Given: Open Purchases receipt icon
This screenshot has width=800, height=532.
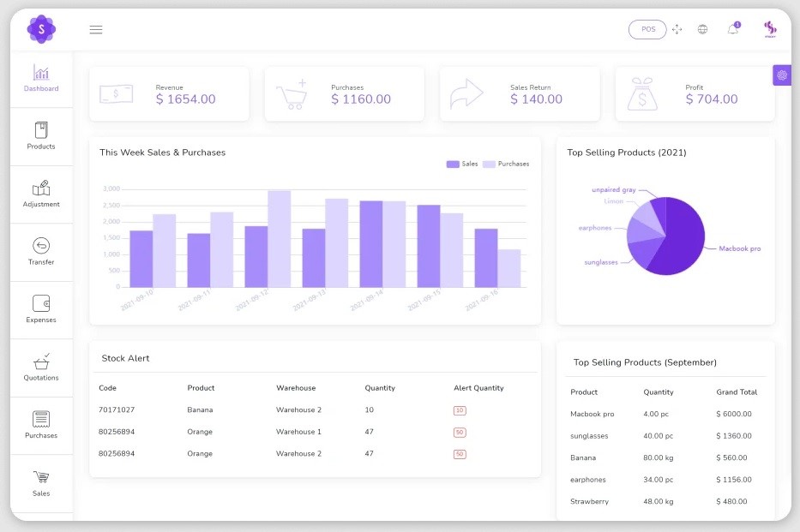Looking at the screenshot, I should pos(41,419).
